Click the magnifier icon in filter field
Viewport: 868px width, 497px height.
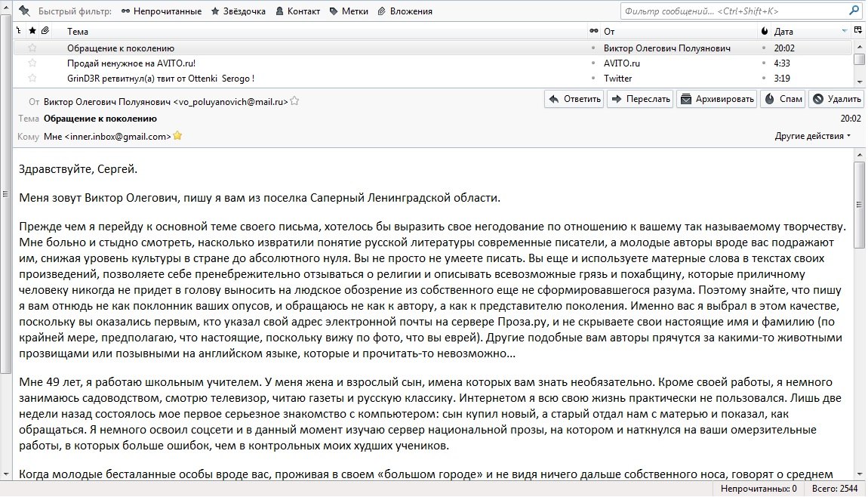(854, 11)
